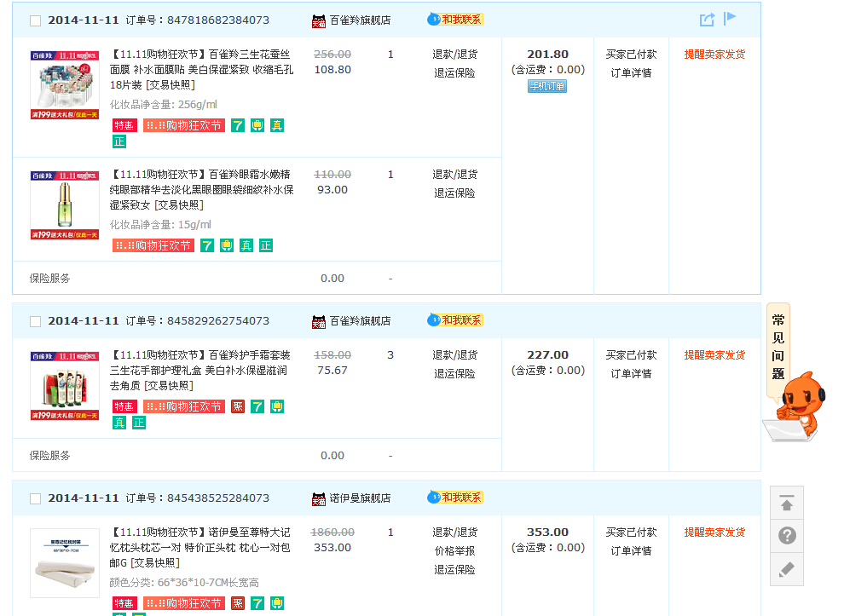Click the back-to-top arrow icon
Viewport: 844px width, 616px height.
pyautogui.click(x=786, y=503)
